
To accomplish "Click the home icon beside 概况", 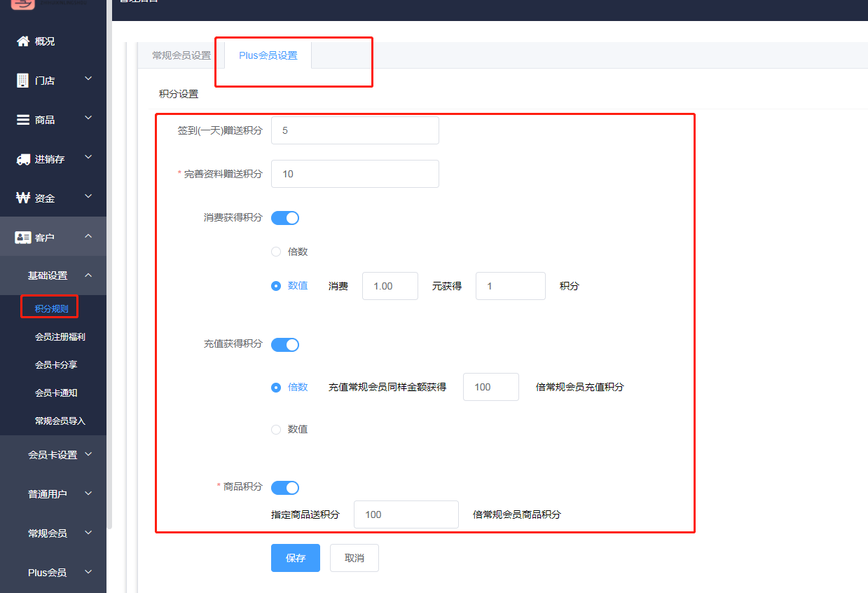I will (x=22, y=41).
